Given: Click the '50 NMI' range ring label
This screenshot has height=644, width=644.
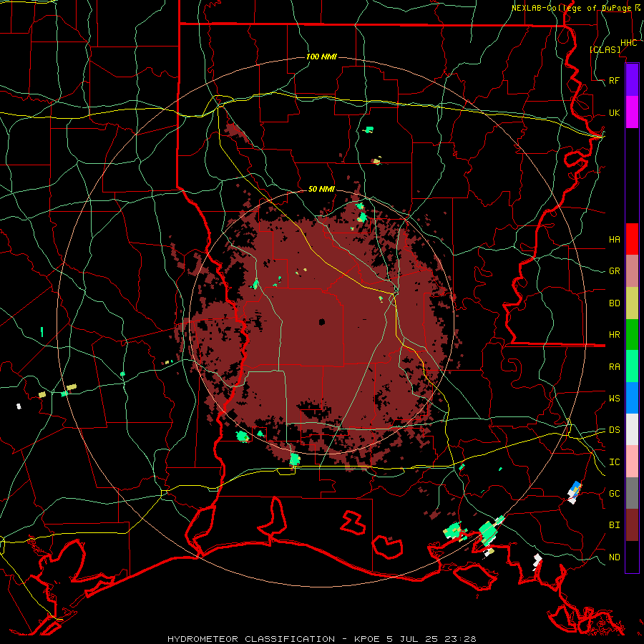Looking at the screenshot, I should [x=321, y=189].
